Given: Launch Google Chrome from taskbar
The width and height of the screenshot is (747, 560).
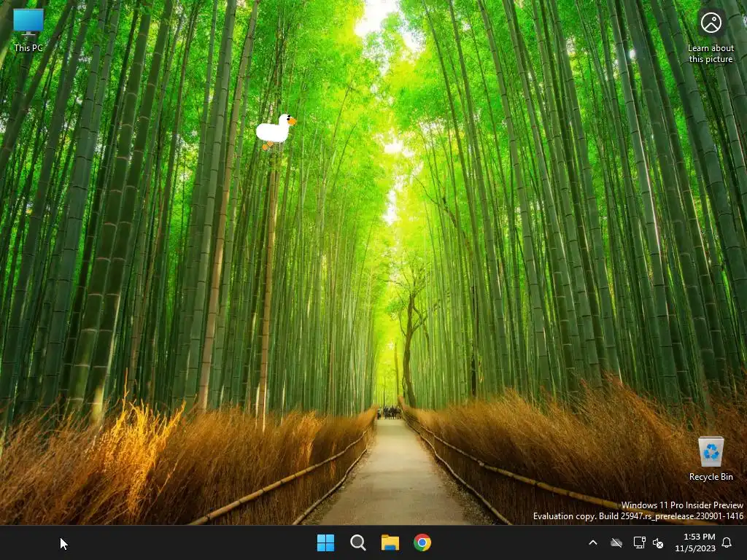Looking at the screenshot, I should pos(422,542).
